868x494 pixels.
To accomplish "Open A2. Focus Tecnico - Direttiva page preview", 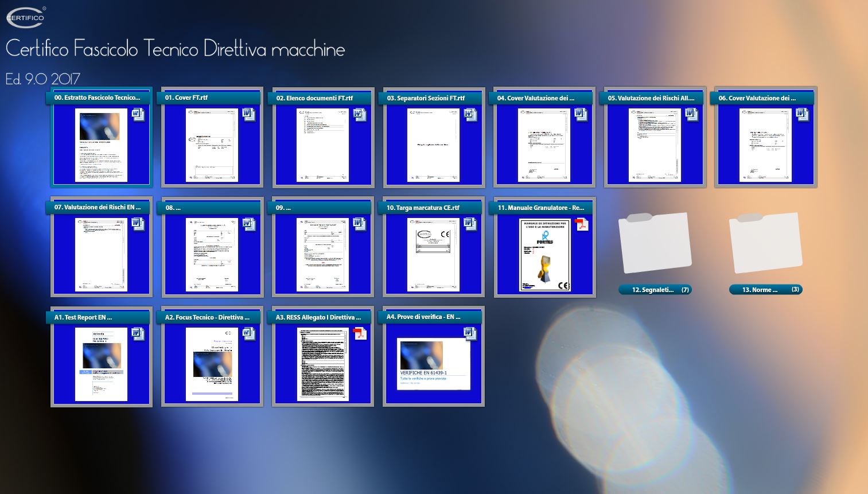I will click(212, 364).
